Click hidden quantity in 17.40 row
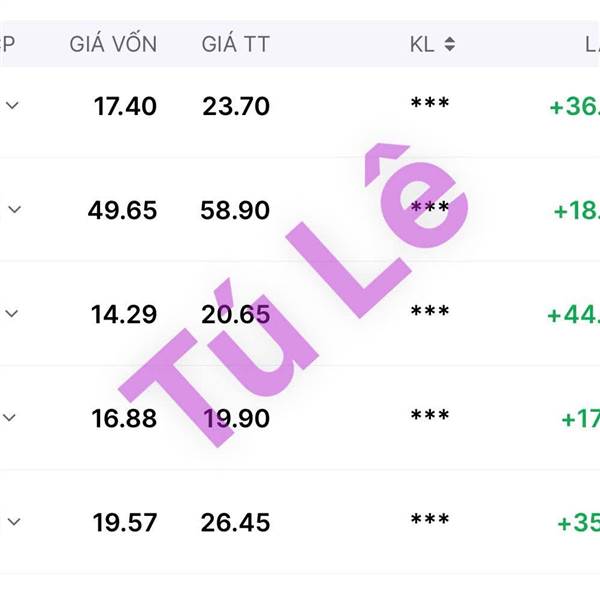 (430, 103)
